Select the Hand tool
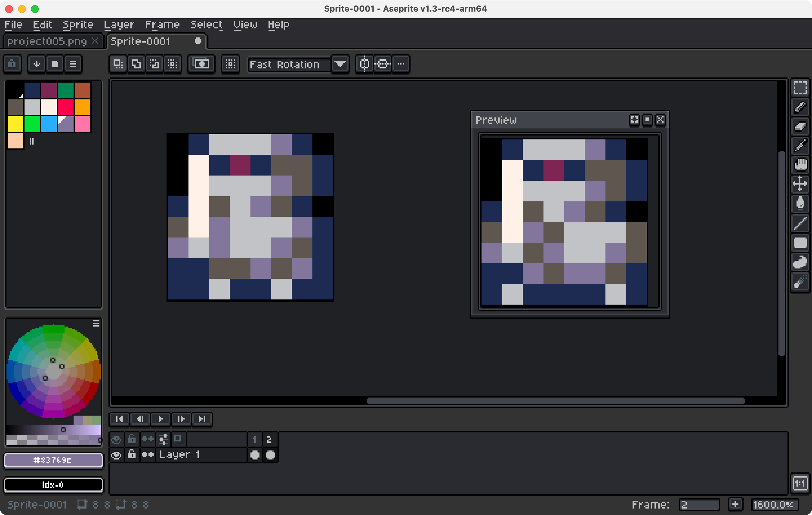The height and width of the screenshot is (515, 812). click(x=800, y=165)
